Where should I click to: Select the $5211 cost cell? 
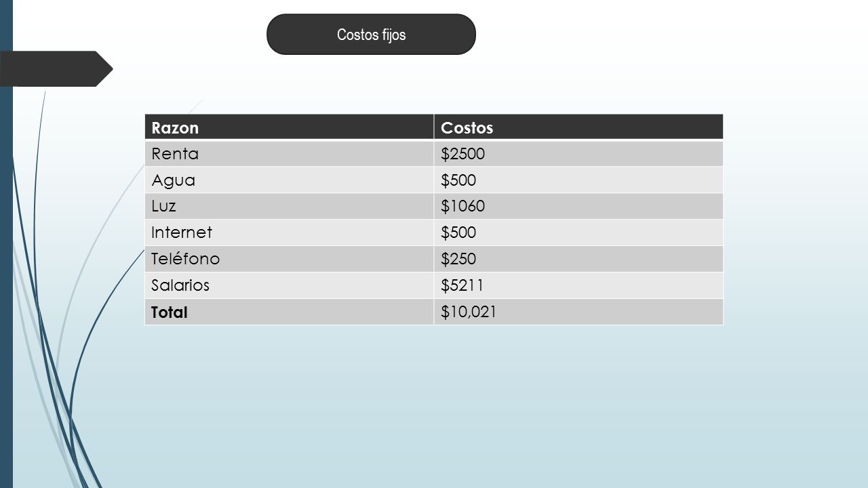[578, 285]
